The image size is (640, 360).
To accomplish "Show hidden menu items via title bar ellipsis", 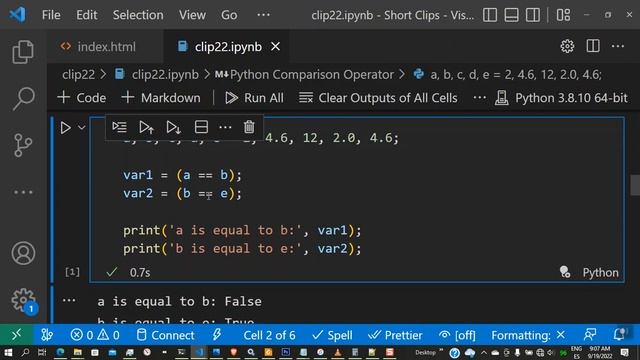I will pos(263,15).
